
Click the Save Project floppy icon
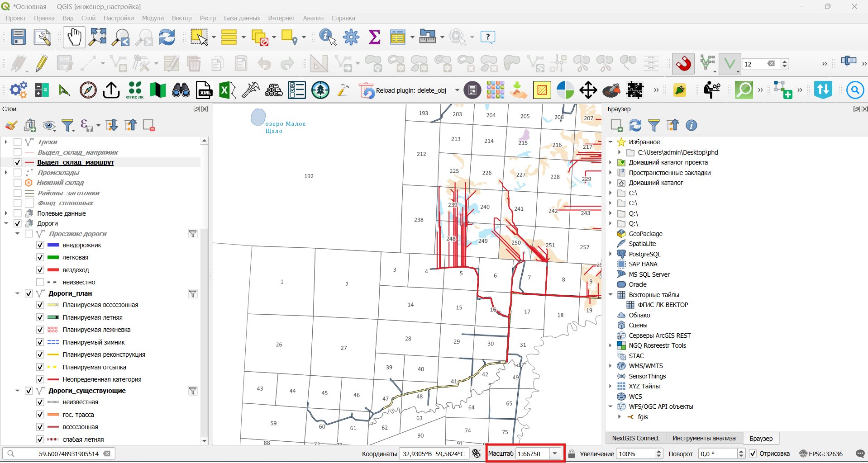coord(19,37)
